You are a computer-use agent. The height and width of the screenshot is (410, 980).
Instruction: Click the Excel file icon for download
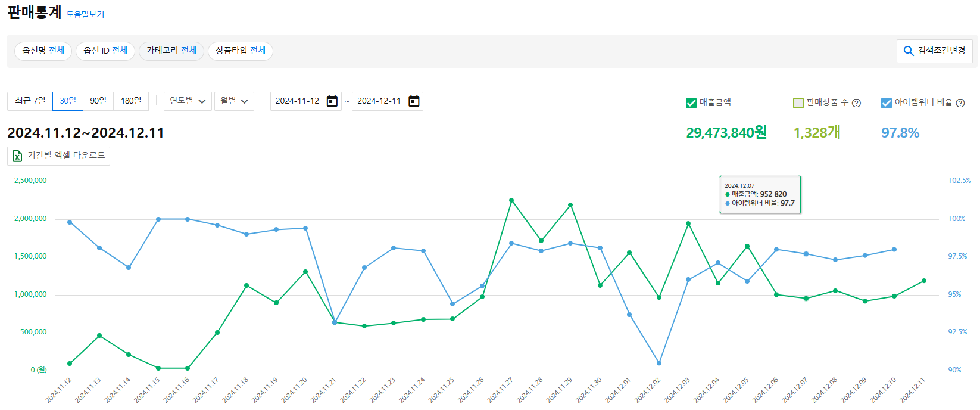[17, 156]
